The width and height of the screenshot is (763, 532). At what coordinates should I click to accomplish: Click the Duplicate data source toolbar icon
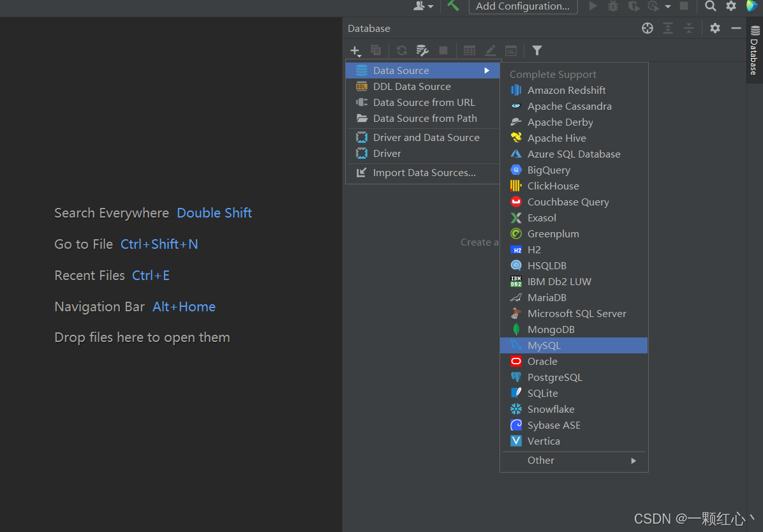(x=376, y=50)
